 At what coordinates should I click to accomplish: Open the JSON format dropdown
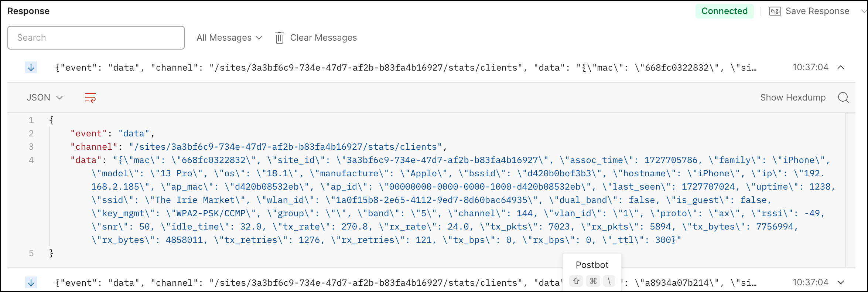[x=44, y=98]
